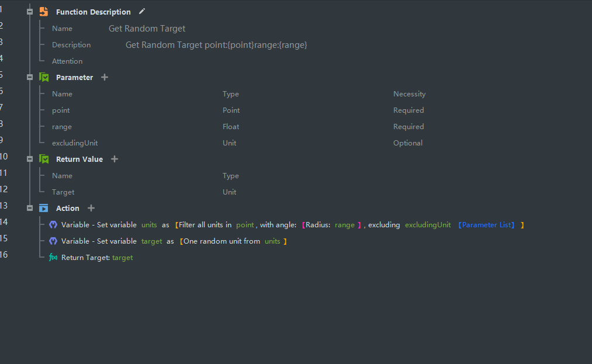This screenshot has width=592, height=364.
Task: Select the excludingUnit parameter row
Action: click(x=75, y=143)
